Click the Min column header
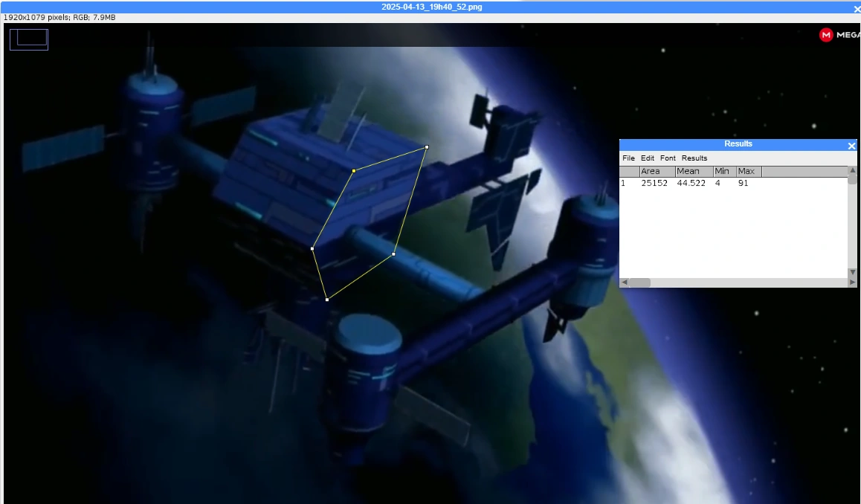The image size is (861, 504). coord(725,171)
